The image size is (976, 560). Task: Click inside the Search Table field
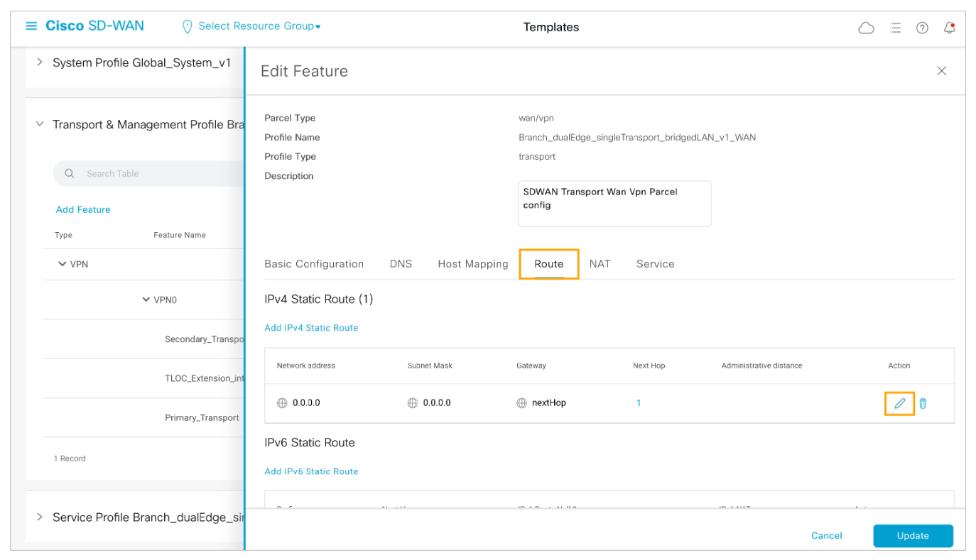click(156, 174)
